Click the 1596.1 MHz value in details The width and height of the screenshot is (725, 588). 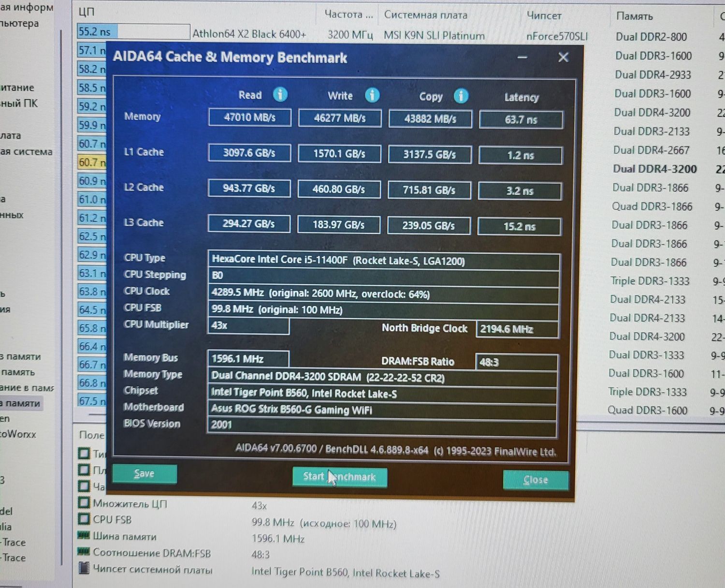[x=278, y=539]
